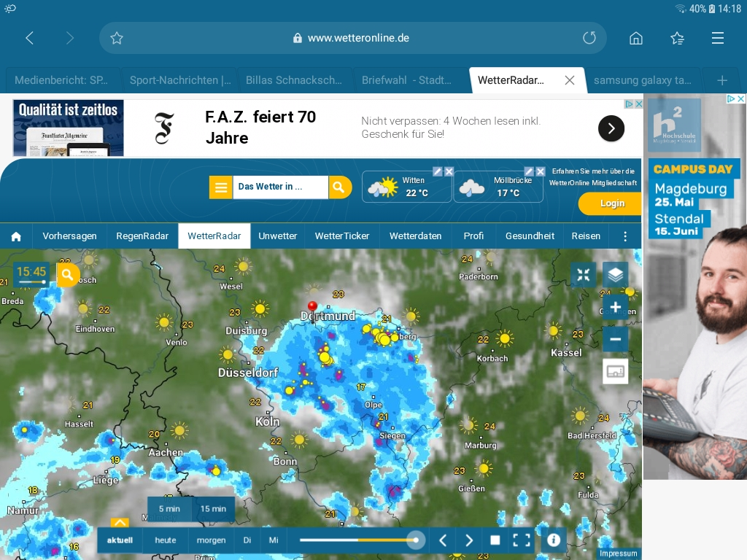Go back with browser back arrow
747x560 pixels.
tap(29, 38)
